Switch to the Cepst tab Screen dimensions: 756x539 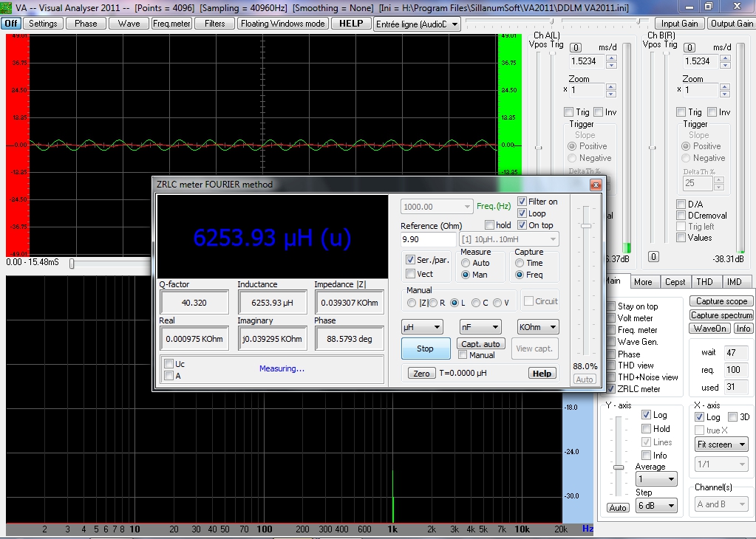tap(675, 282)
